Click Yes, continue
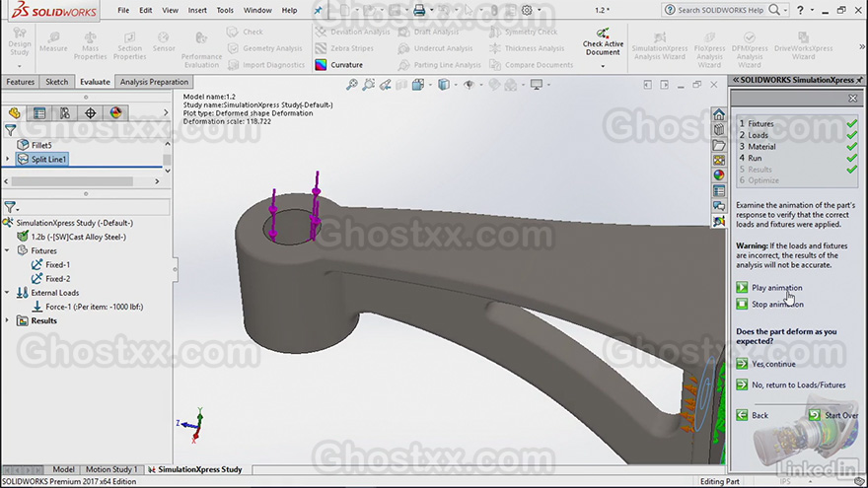This screenshot has height=488, width=868. tap(766, 364)
